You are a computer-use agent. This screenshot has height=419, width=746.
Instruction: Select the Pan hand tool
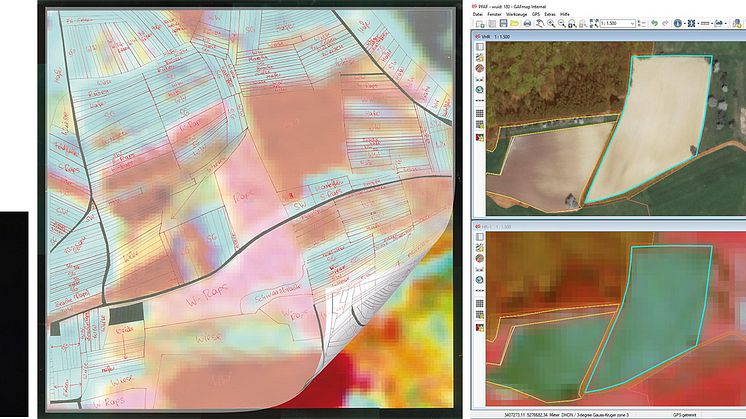[x=540, y=23]
